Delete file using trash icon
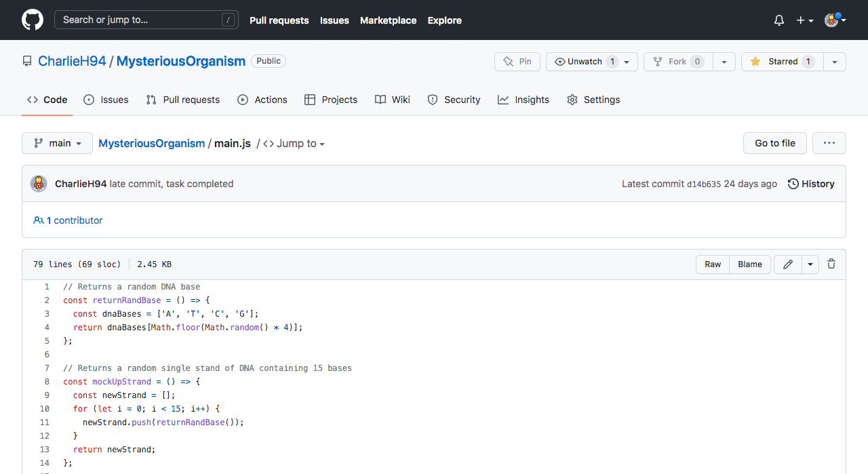The width and height of the screenshot is (868, 474). 831,264
